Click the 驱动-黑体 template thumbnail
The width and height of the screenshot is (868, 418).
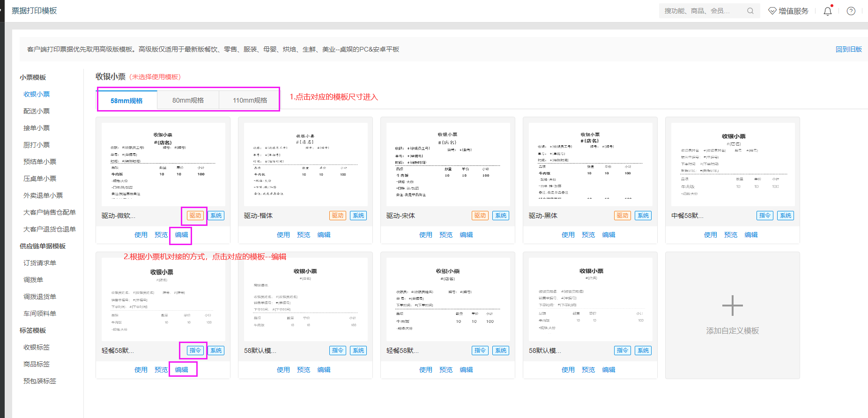[590, 164]
